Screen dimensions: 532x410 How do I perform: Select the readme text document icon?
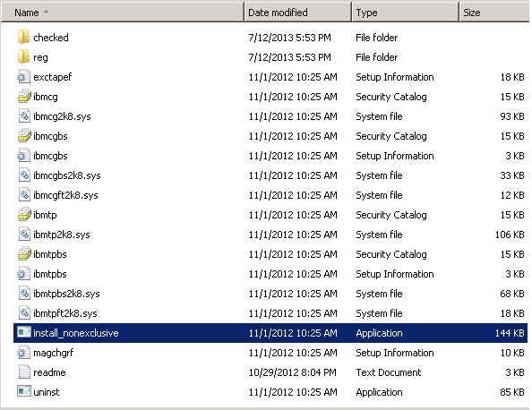(24, 372)
